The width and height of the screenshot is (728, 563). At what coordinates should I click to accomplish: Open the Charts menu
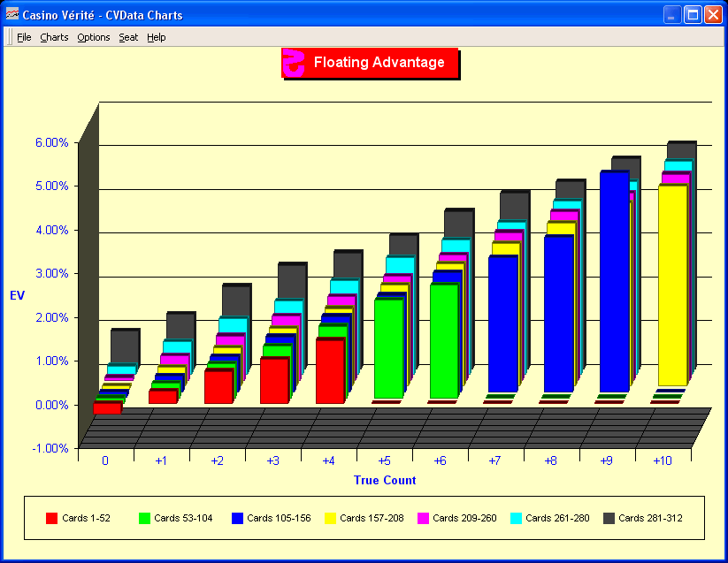pos(54,37)
